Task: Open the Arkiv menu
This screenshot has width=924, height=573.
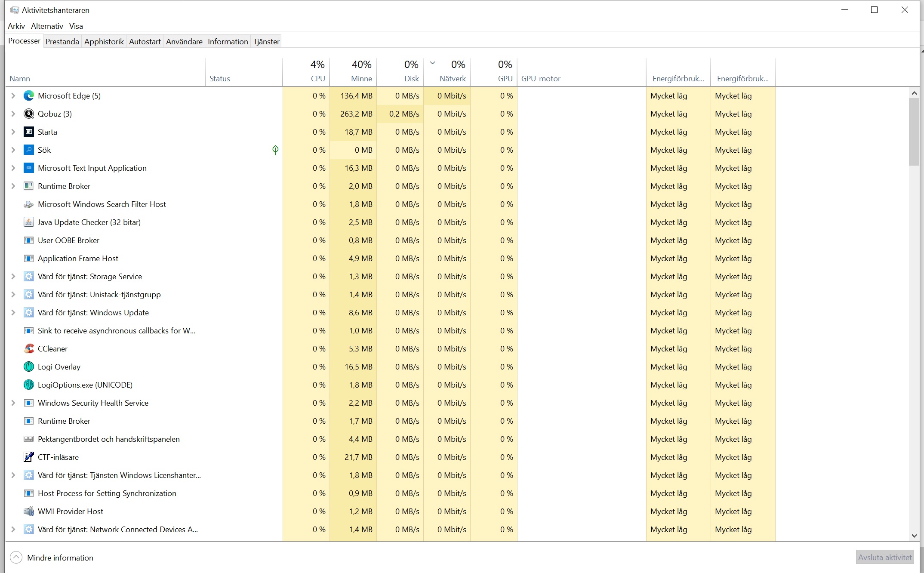Action: pyautogui.click(x=16, y=26)
